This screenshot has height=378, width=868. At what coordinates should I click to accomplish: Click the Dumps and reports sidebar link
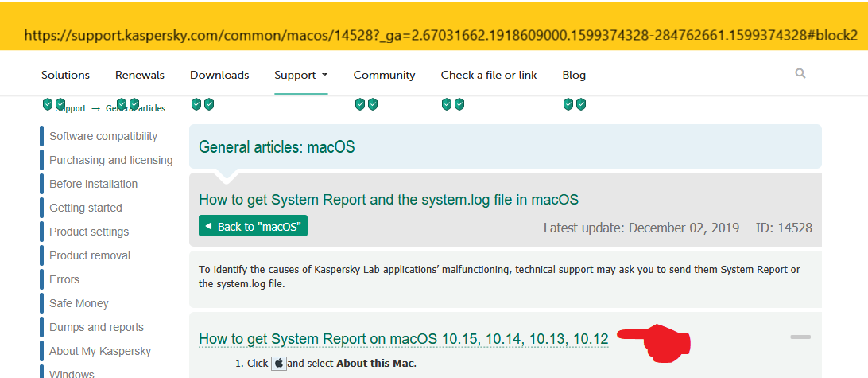[96, 327]
